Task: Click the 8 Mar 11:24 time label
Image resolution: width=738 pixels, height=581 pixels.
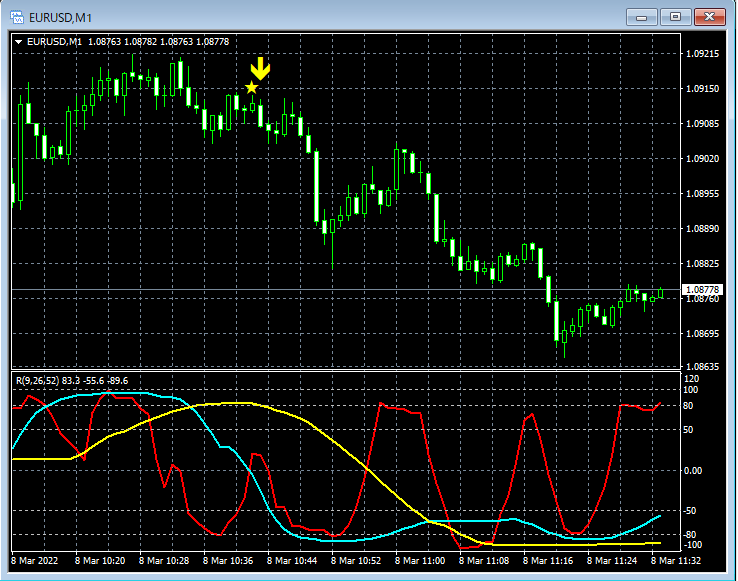Action: [x=612, y=561]
